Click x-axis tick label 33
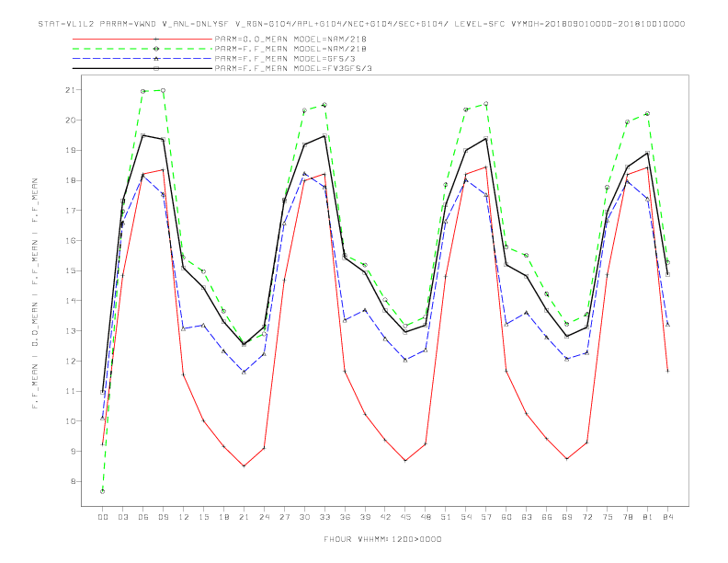 click(324, 517)
